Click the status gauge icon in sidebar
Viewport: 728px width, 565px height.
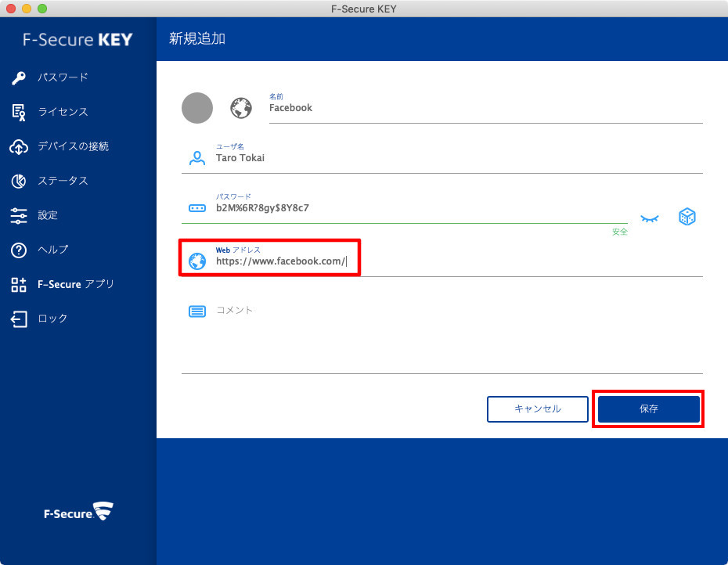click(19, 181)
